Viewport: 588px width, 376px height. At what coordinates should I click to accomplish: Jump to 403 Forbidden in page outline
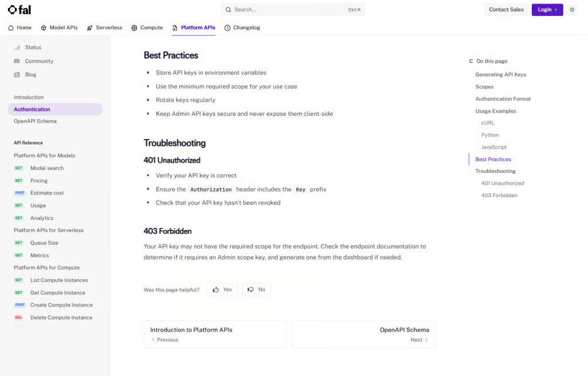499,195
